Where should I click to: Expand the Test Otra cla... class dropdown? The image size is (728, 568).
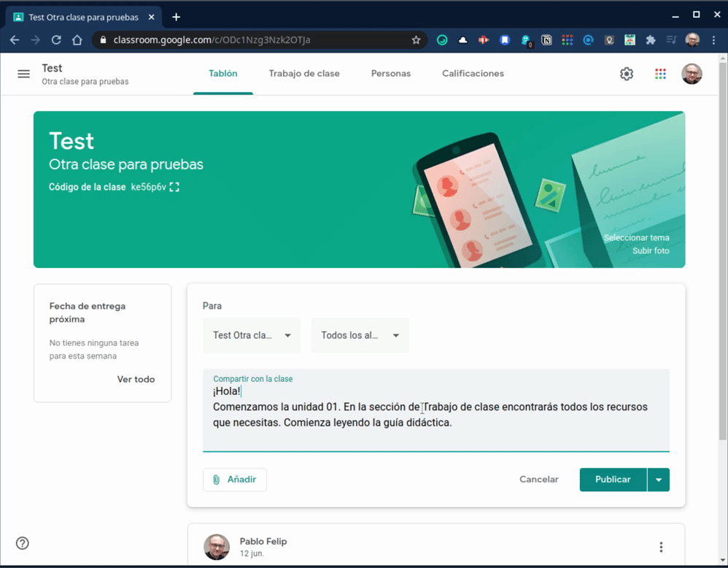coord(252,335)
